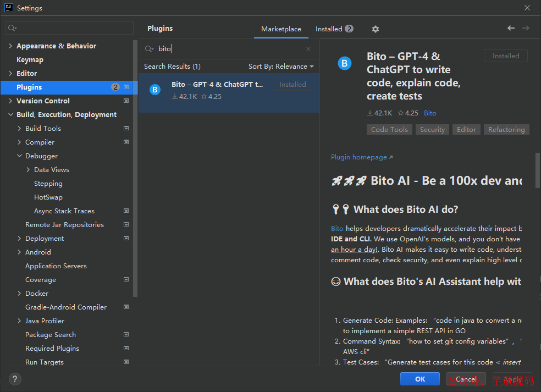Click the update count badge on Plugins row
This screenshot has width=541, height=392.
115,87
